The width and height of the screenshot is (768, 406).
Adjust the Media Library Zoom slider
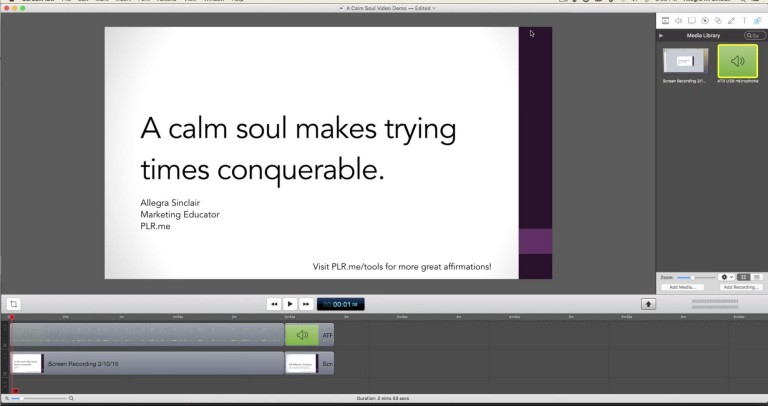695,277
